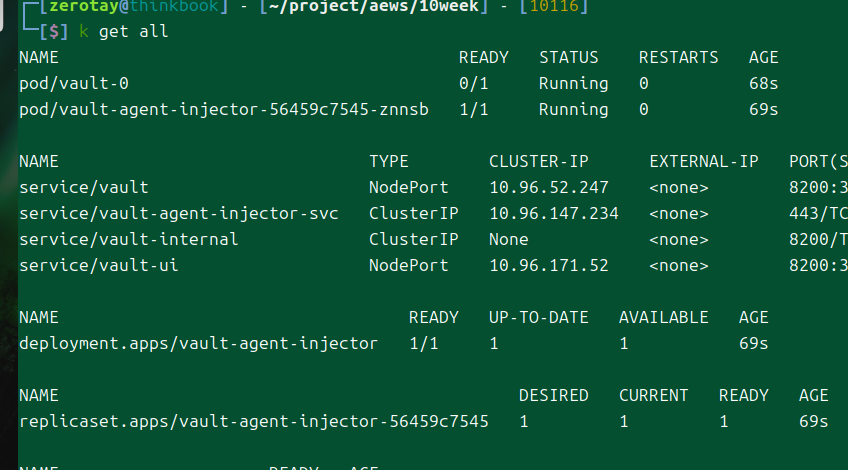
Task: Click the UP-TO-DATE column header
Action: tap(539, 317)
